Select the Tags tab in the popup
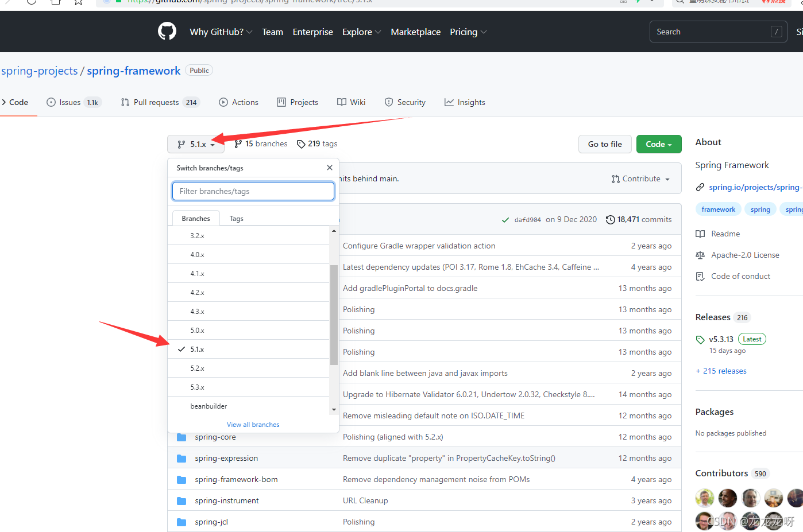The image size is (803, 532). tap(236, 219)
